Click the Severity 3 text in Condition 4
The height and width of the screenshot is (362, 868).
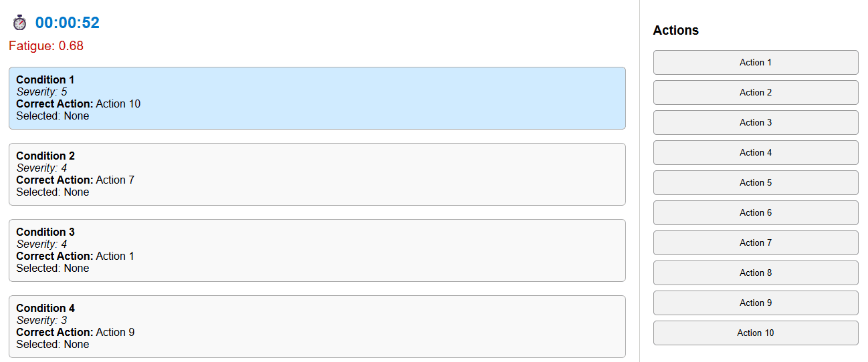(x=42, y=321)
